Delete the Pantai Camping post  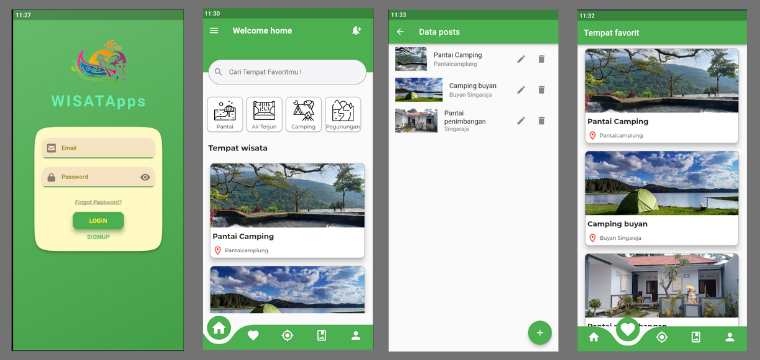tap(541, 59)
